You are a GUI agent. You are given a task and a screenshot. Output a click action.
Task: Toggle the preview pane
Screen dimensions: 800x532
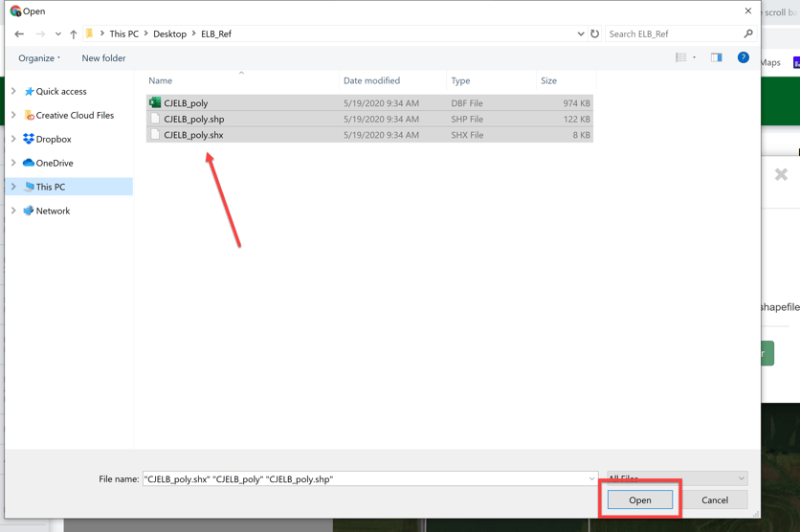click(717, 57)
